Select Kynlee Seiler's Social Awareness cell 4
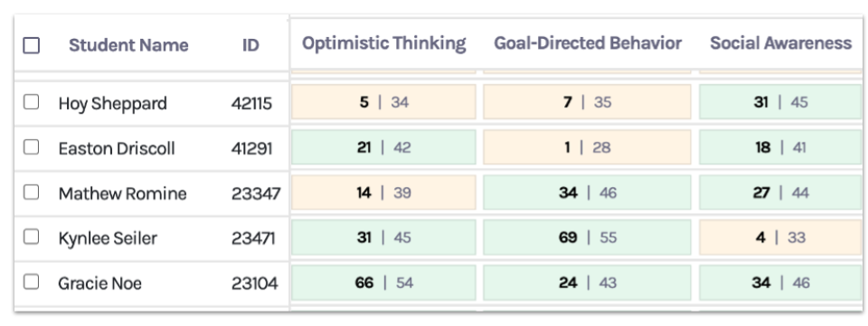Viewport: 868px width, 326px height. tap(780, 238)
